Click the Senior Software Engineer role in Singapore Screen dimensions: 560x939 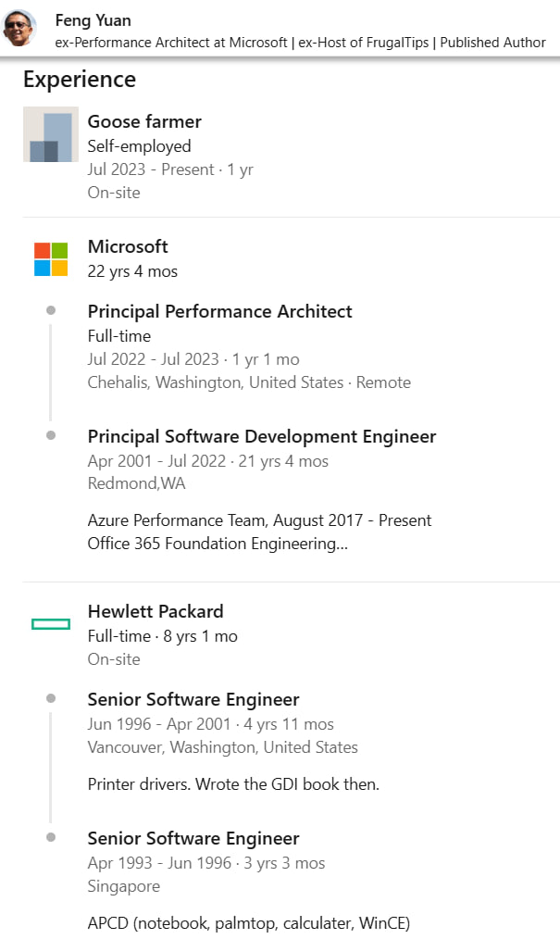(x=193, y=838)
